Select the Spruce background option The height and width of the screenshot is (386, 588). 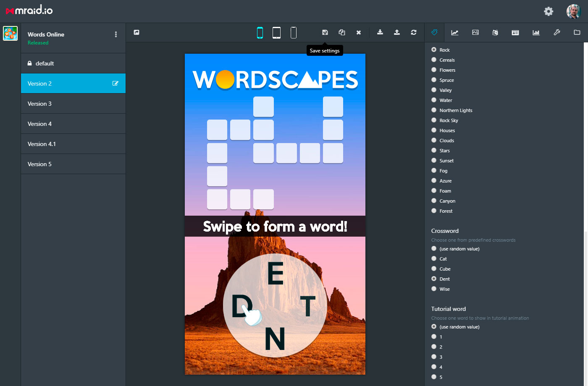pos(434,80)
